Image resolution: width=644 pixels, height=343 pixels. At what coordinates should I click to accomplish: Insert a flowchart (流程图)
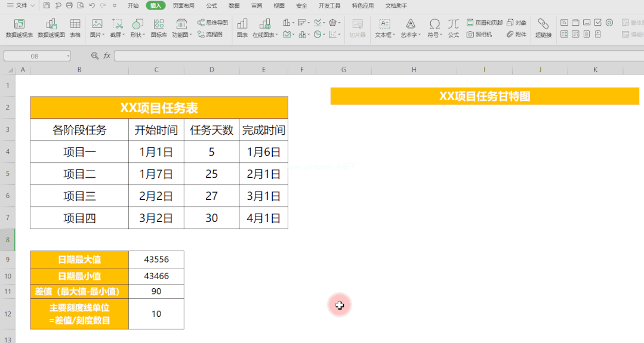tap(210, 35)
